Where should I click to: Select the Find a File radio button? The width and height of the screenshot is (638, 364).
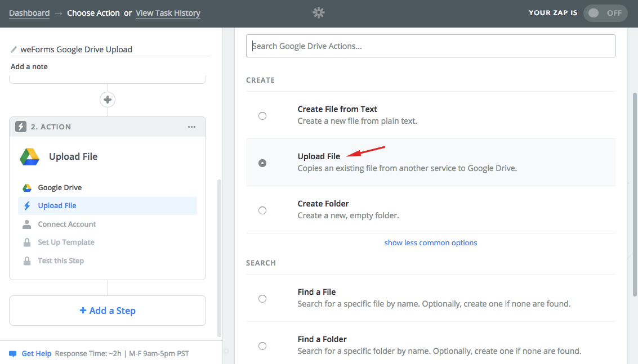point(262,299)
